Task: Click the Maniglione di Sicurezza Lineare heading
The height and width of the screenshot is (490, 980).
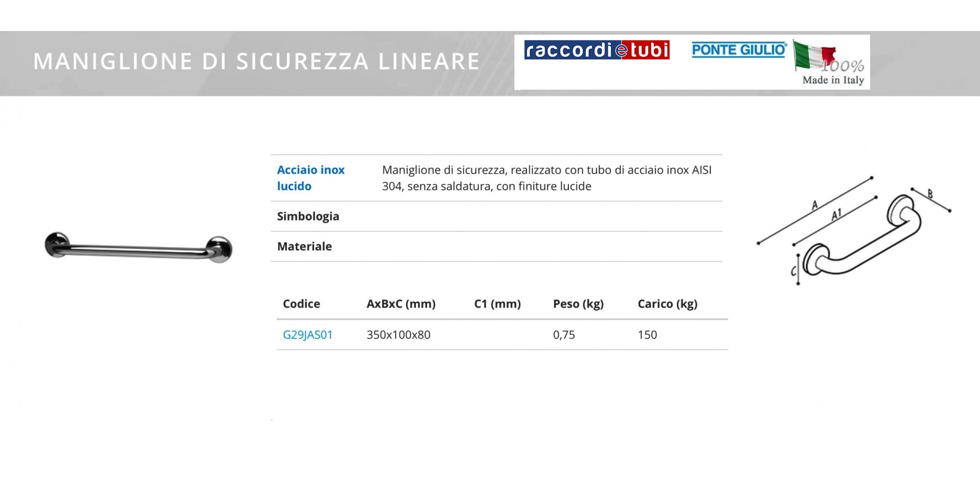Action: click(256, 62)
